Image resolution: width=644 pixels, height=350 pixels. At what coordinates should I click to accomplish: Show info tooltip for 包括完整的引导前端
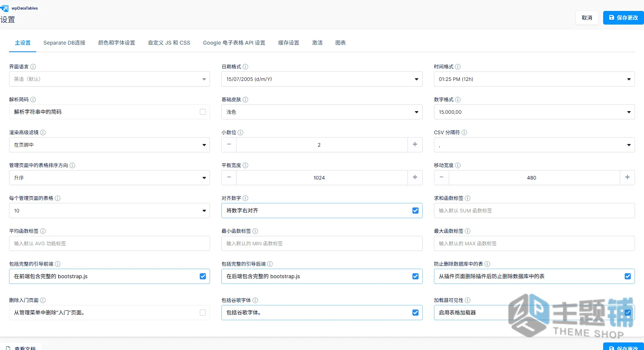click(x=58, y=264)
